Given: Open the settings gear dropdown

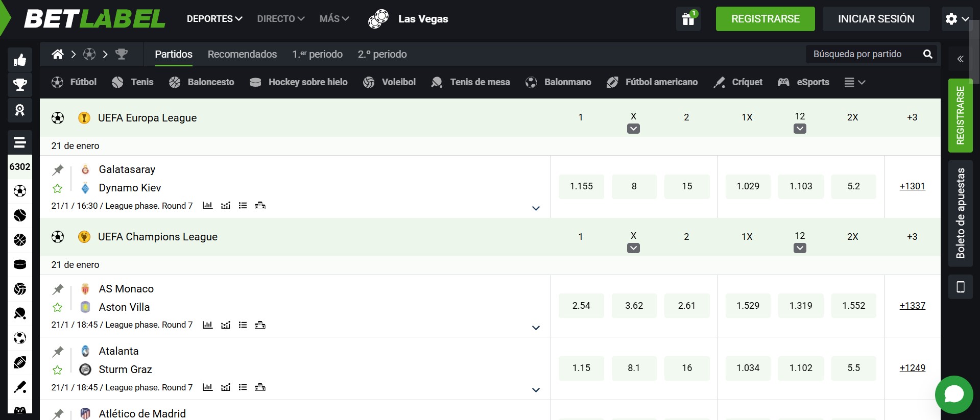Looking at the screenshot, I should click(957, 19).
